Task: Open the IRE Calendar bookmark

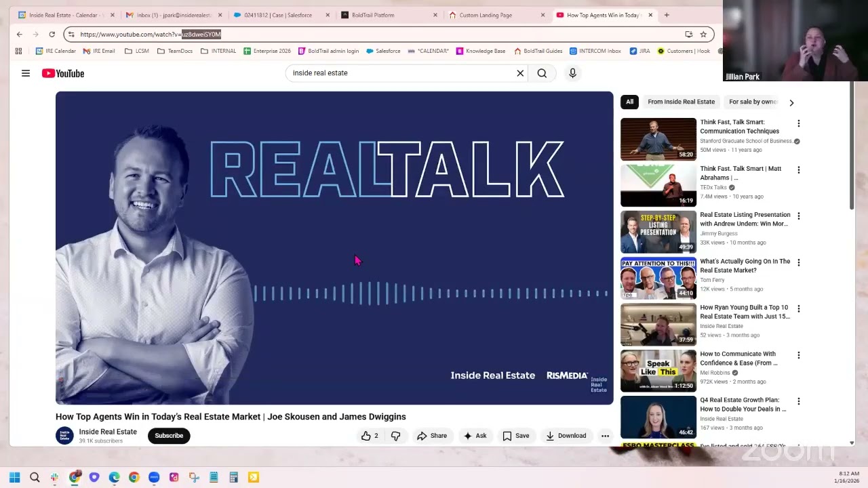Action: click(x=56, y=51)
